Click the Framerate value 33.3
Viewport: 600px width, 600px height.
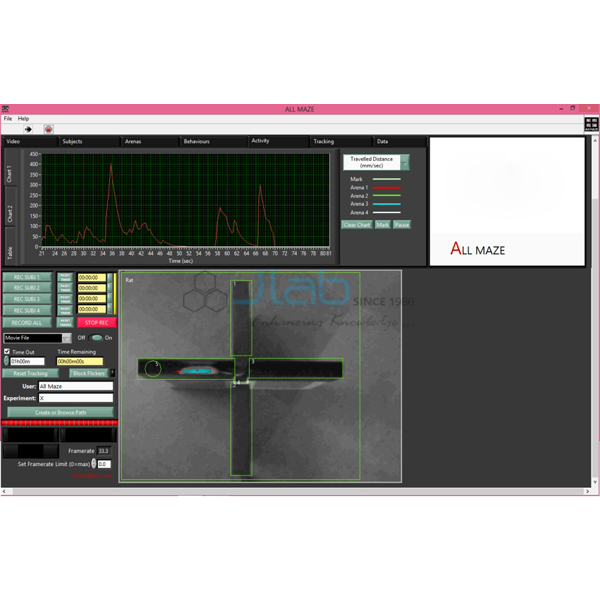tap(104, 451)
